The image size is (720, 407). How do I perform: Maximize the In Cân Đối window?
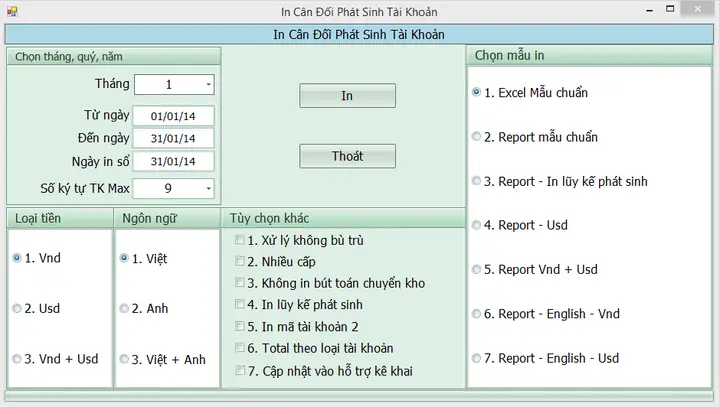[x=670, y=9]
